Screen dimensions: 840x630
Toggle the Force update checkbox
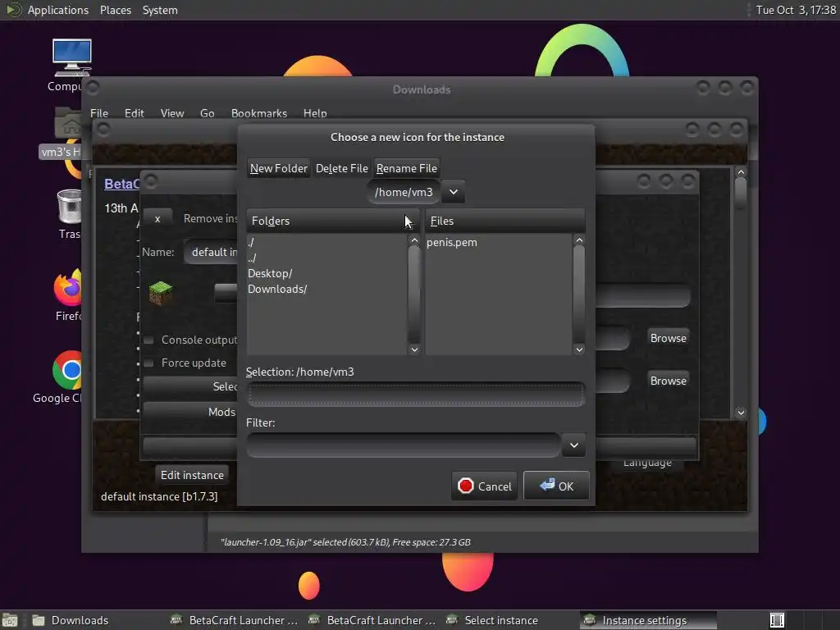coord(149,363)
